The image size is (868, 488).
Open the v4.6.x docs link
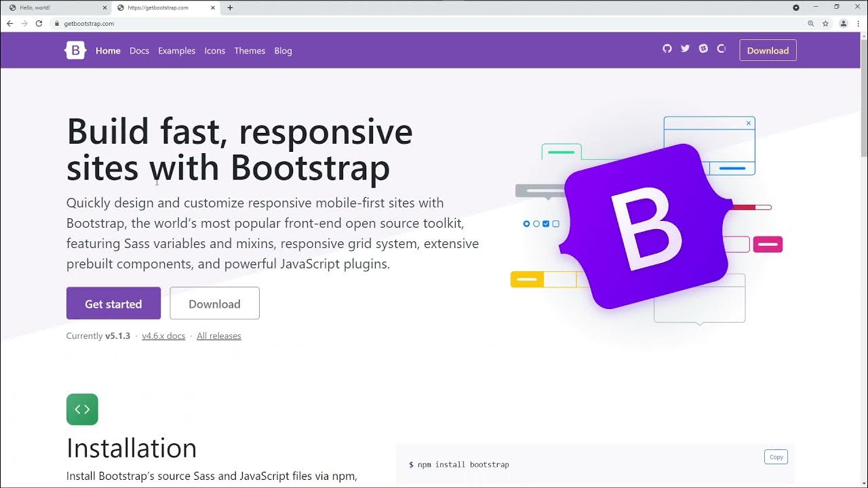(163, 336)
